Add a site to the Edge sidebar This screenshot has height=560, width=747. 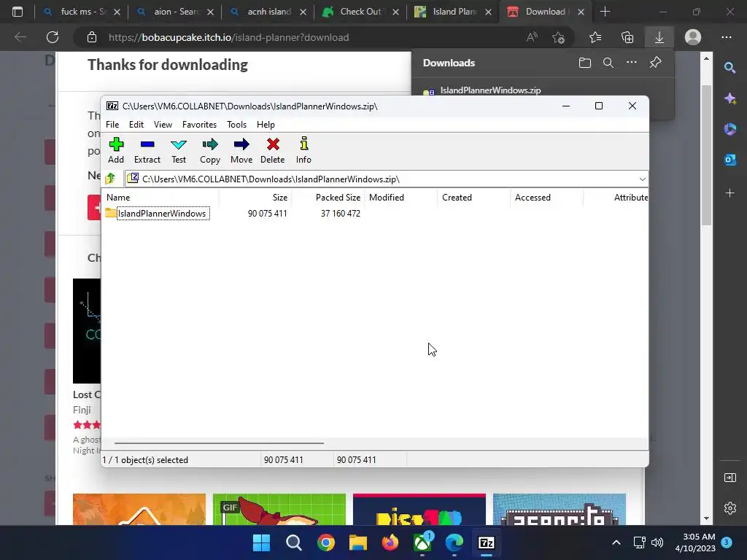(729, 192)
